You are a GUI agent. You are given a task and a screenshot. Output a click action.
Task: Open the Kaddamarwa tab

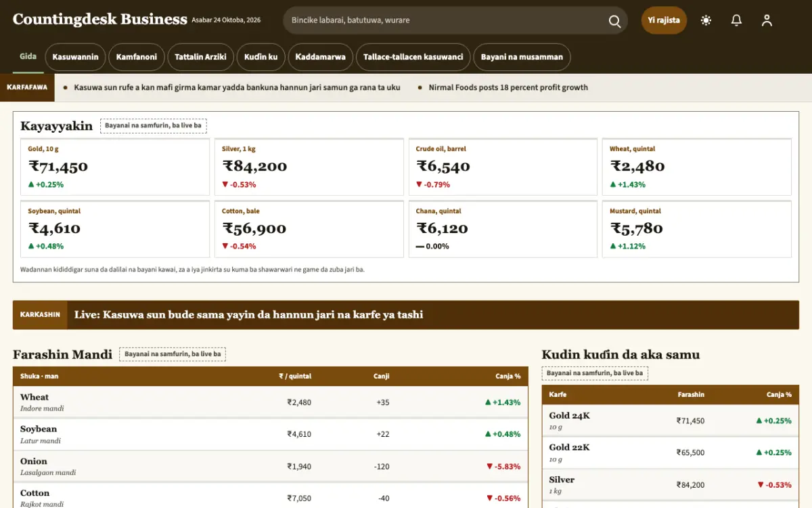(321, 57)
